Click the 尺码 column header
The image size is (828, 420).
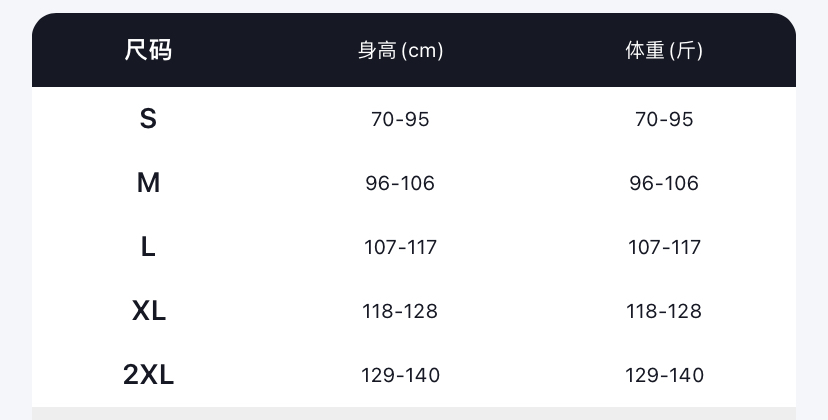148,50
